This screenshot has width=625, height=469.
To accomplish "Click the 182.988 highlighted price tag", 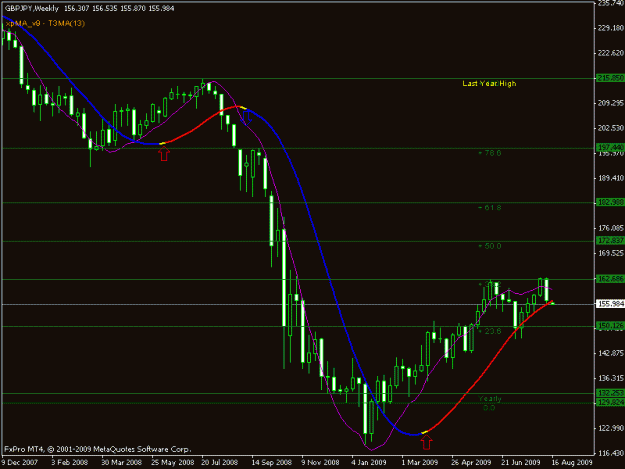I will point(611,202).
